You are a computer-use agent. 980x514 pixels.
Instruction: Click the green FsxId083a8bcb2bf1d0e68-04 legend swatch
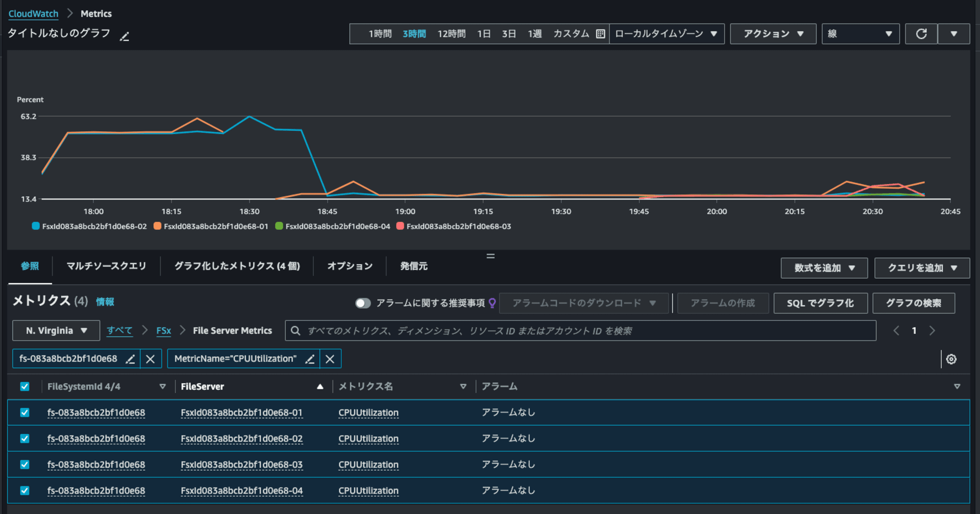point(279,226)
